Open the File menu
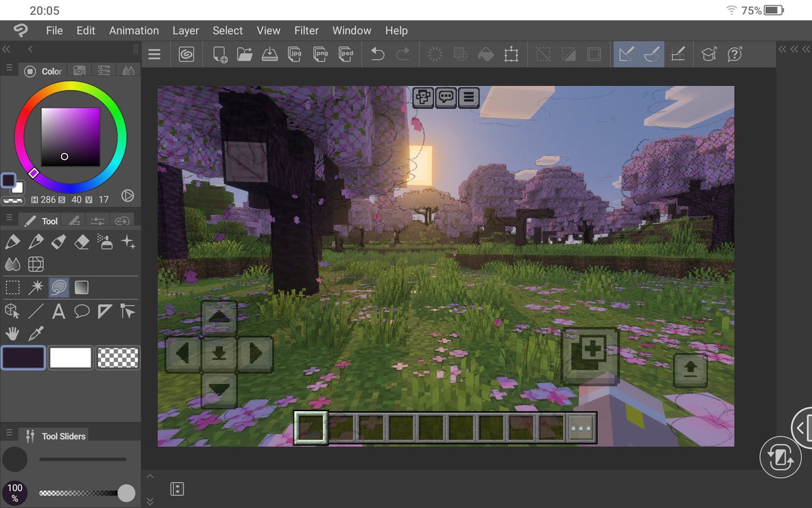This screenshot has height=508, width=812. [54, 30]
